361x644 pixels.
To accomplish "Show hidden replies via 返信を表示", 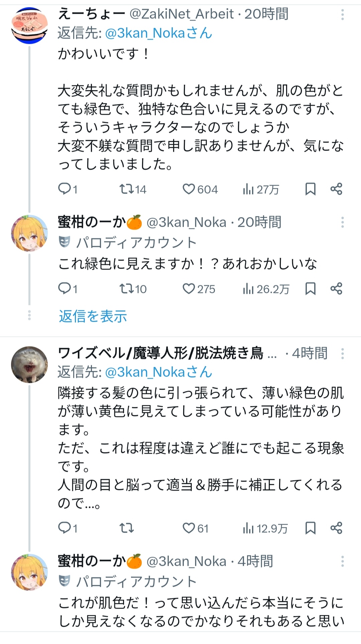I will [x=93, y=316].
